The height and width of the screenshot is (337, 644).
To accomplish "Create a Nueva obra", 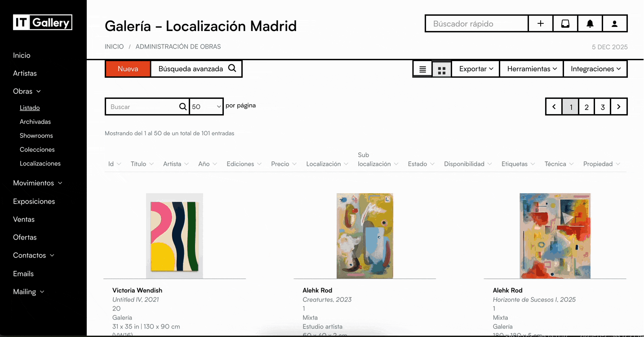I will point(128,69).
